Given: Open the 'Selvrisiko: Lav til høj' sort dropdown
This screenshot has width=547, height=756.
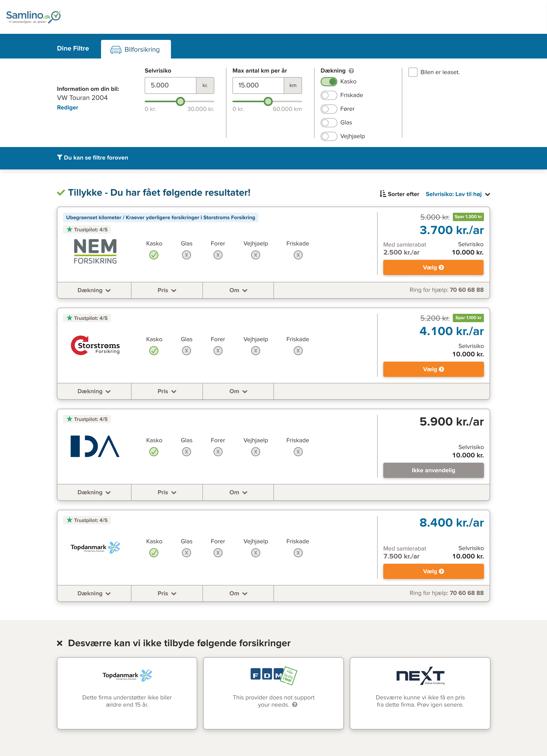Looking at the screenshot, I should point(457,194).
